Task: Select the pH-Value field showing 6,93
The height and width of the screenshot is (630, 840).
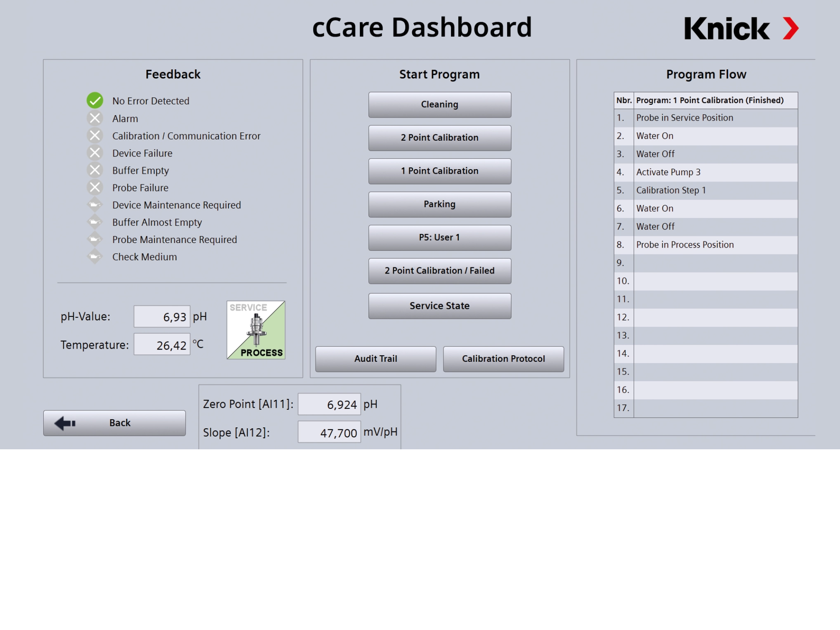Action: (x=162, y=316)
